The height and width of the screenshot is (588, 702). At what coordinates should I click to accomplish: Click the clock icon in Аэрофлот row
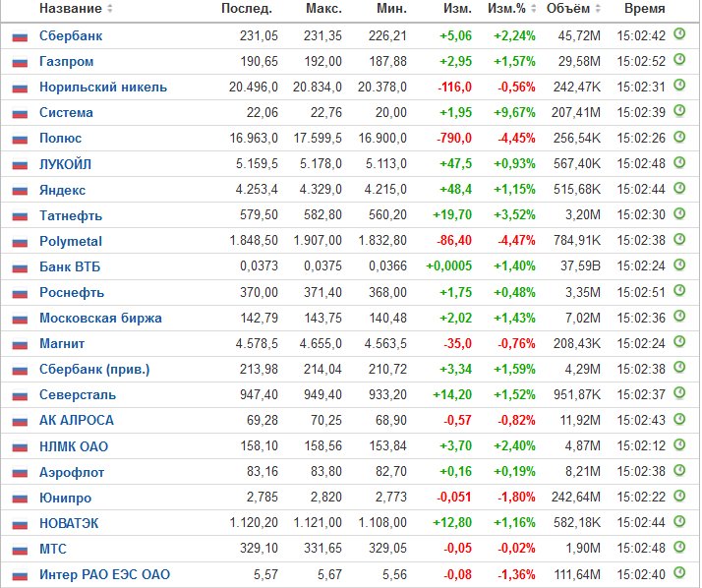click(x=679, y=470)
